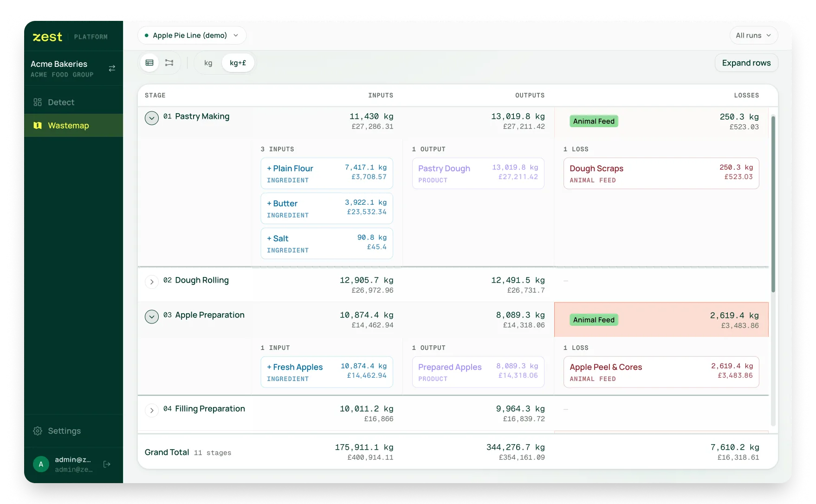
Task: Click the 11,430 kg input value
Action: click(x=371, y=116)
